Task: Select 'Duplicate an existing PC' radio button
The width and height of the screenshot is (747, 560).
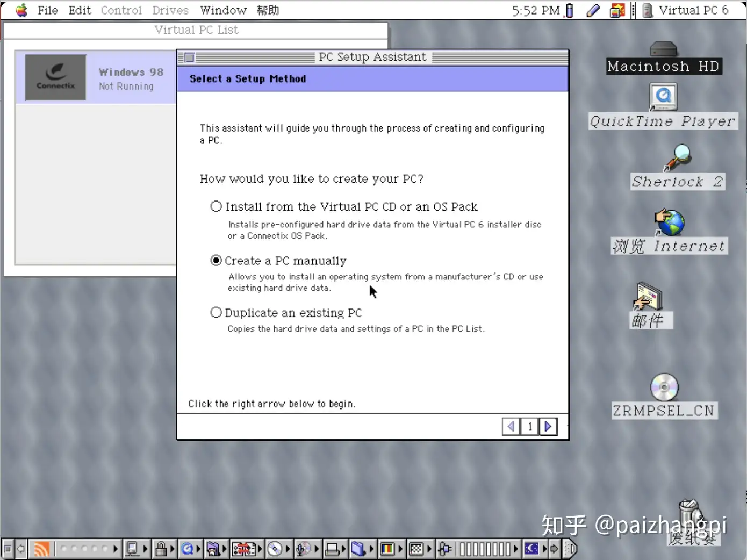Action: [x=216, y=312]
